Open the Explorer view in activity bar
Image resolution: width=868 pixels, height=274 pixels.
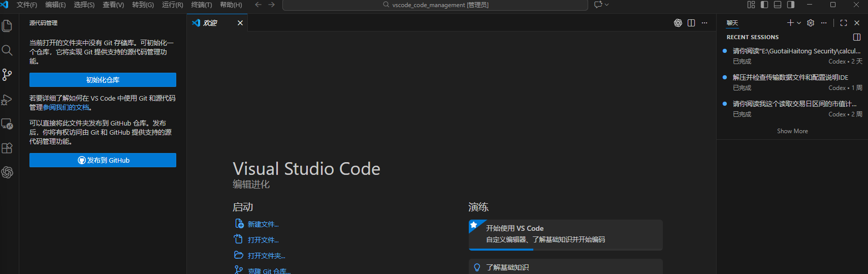click(x=7, y=25)
